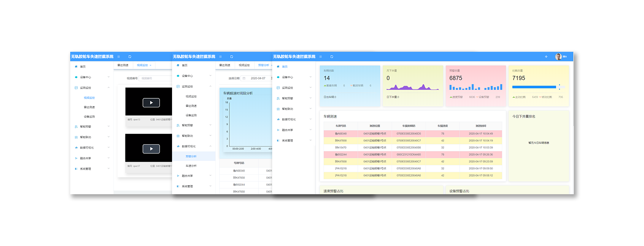Expand 系统管理 chevron in dashboard window sidebar

click(311, 140)
